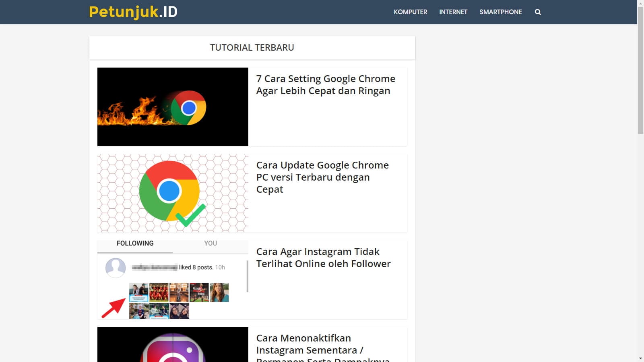This screenshot has width=644, height=362.
Task: Click the page vertical scrollbar thumb
Action: [640, 70]
